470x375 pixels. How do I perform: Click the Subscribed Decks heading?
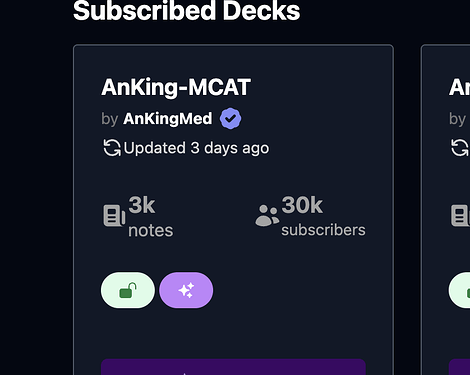tap(187, 11)
